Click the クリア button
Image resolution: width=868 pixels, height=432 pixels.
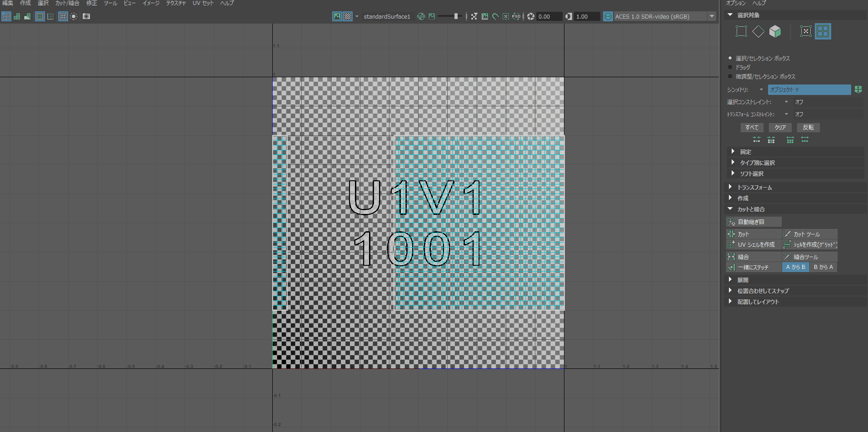tap(780, 128)
